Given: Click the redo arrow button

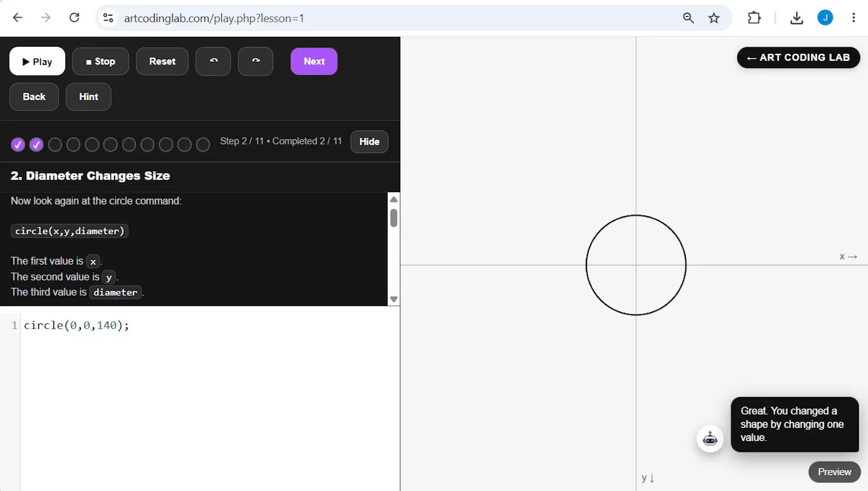Looking at the screenshot, I should tap(256, 61).
